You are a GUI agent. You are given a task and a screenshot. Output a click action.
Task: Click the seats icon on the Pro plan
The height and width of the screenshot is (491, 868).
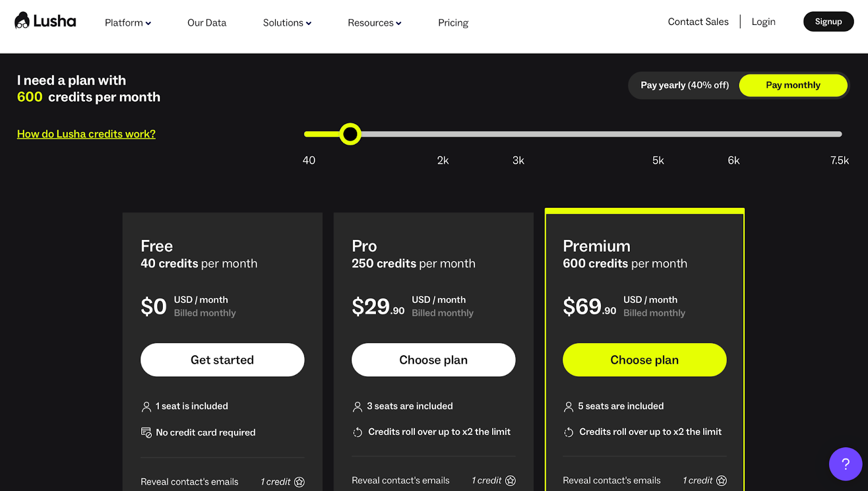tap(357, 406)
